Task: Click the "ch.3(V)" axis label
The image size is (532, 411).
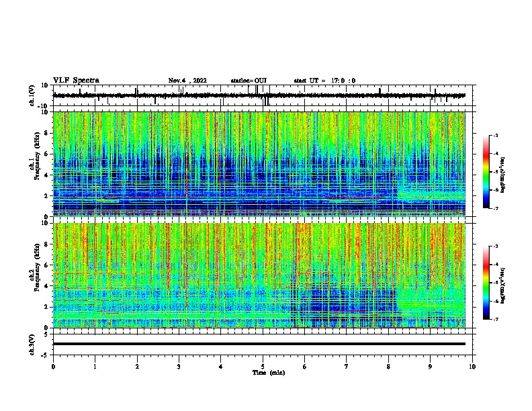Action: point(32,345)
